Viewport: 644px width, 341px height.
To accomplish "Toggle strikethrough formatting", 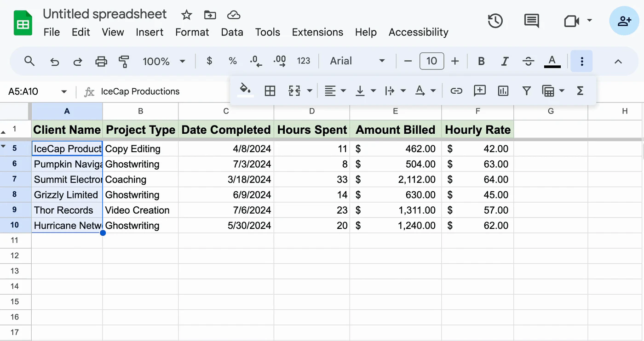I will 529,61.
